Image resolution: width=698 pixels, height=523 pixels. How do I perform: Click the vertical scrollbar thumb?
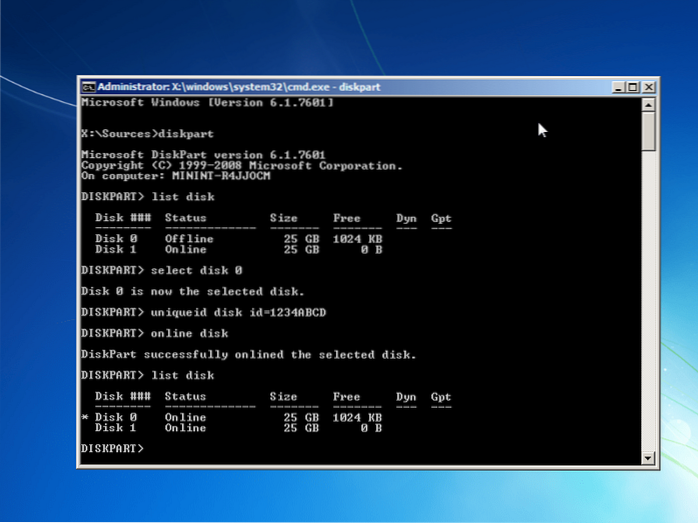pos(648,130)
